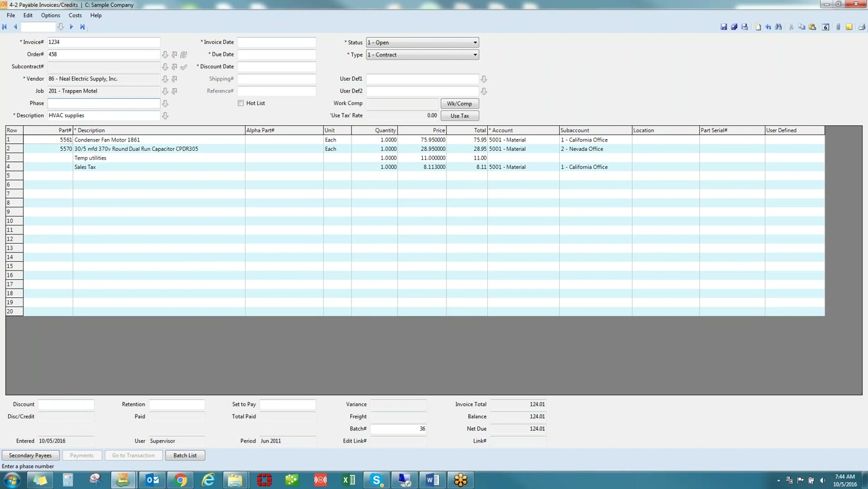The height and width of the screenshot is (489, 868).
Task: Click the binoculars Find icon
Action: point(779,27)
